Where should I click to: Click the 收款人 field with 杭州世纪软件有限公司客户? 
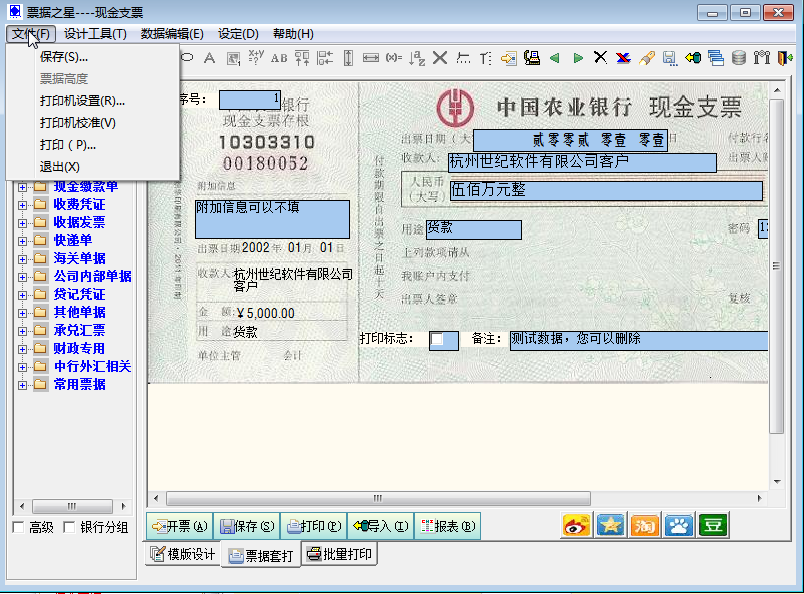point(582,163)
